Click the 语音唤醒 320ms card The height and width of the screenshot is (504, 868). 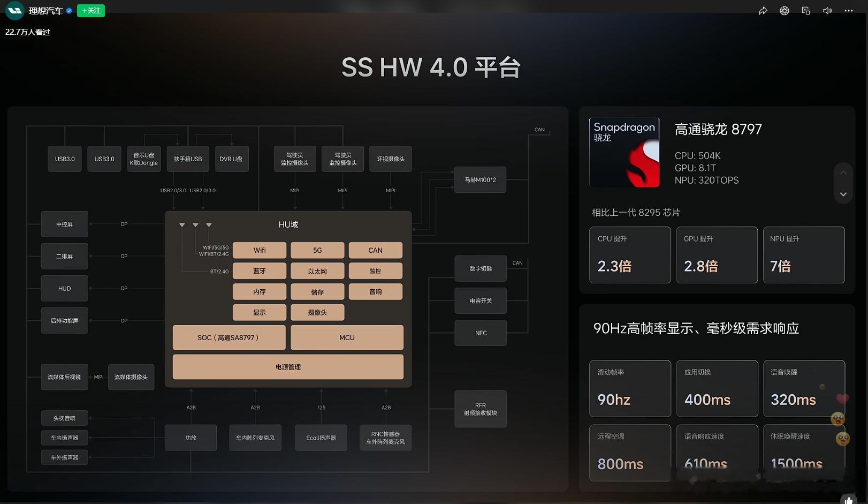804,389
